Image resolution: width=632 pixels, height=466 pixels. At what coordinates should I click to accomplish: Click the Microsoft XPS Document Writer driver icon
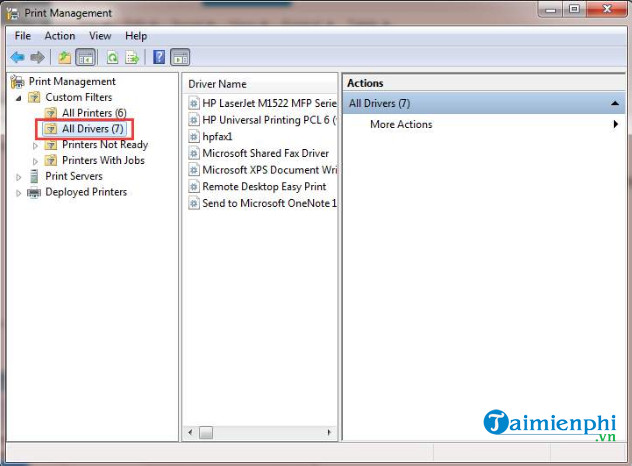[194, 170]
